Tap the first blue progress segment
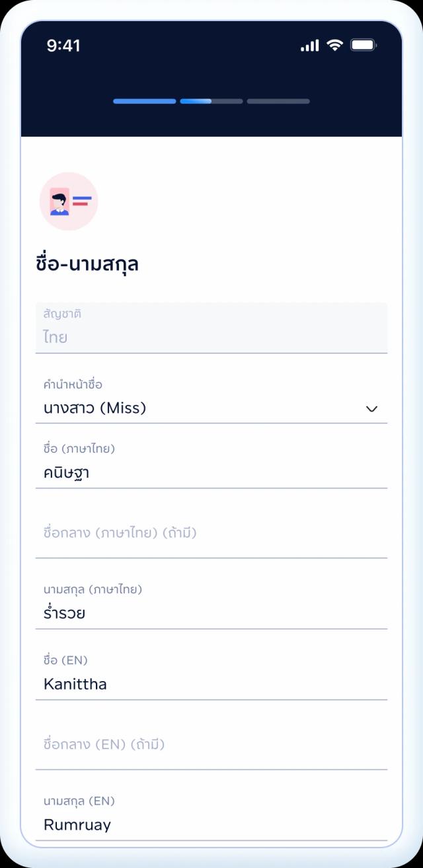Screen dimensions: 423x868 click(x=144, y=101)
